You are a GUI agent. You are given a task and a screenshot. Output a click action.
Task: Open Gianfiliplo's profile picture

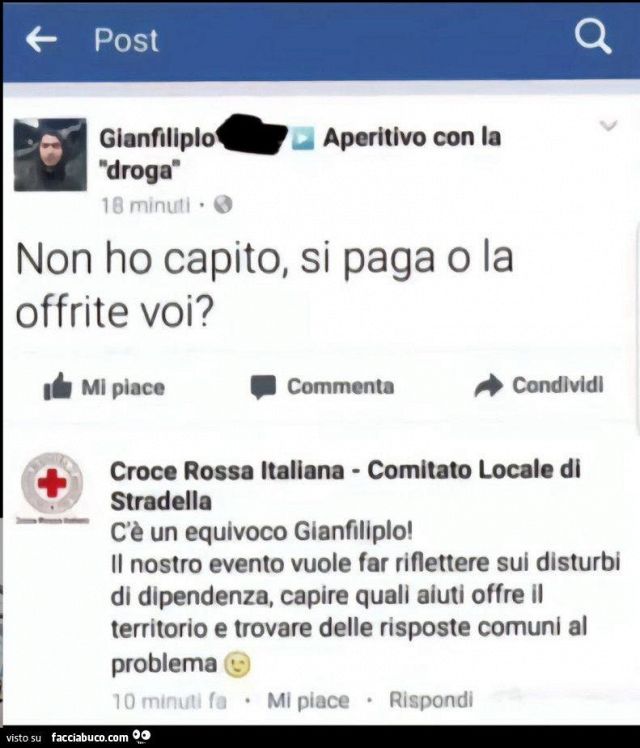[51, 155]
